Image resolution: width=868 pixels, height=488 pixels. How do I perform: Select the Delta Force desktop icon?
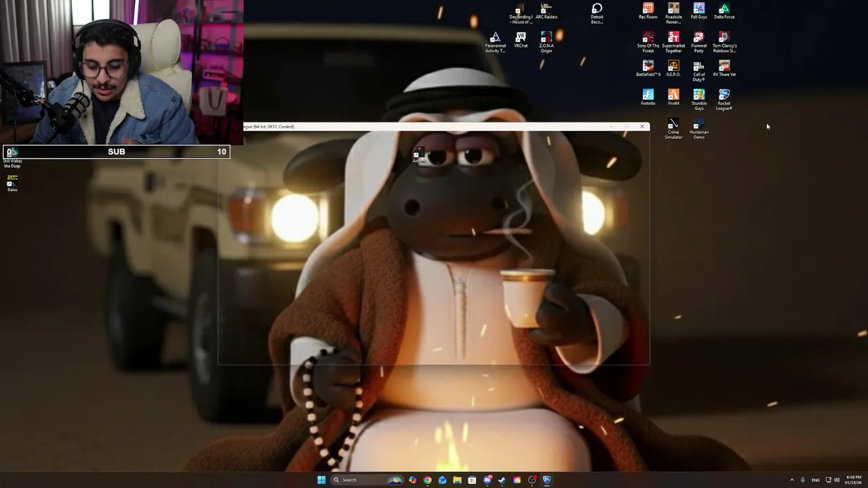724,12
